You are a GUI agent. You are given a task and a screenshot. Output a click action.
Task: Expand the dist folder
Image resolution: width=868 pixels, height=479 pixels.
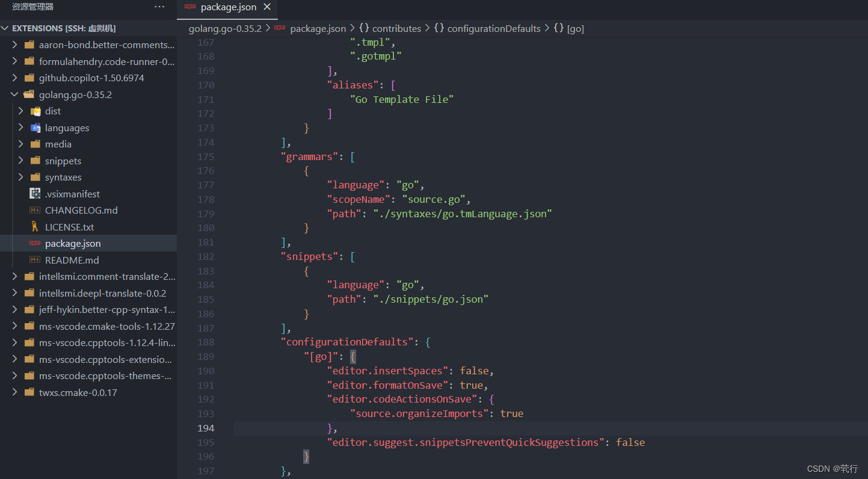click(x=20, y=111)
